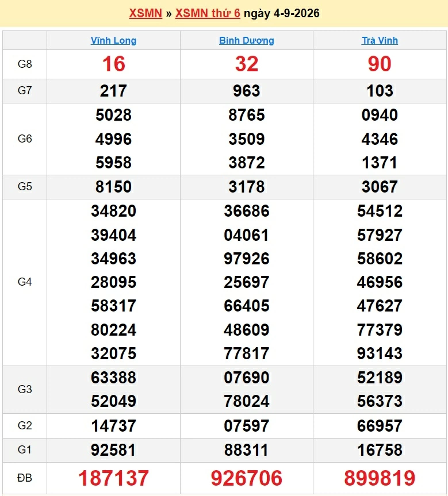Select G3 number 52189
448x496 pixels.
click(380, 378)
